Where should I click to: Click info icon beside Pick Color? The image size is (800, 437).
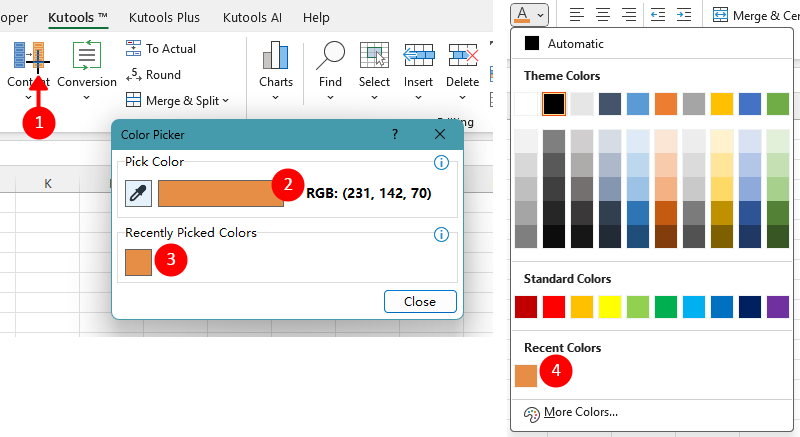coord(441,163)
